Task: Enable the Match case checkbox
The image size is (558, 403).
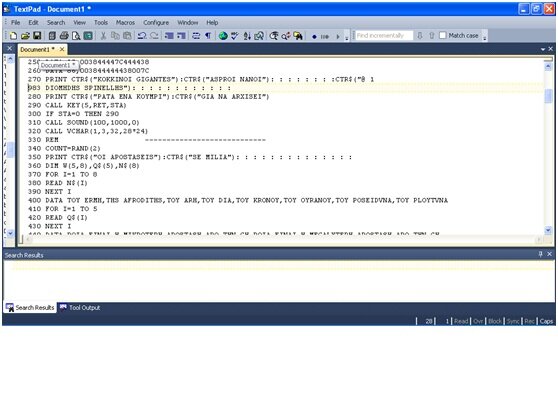Action: [443, 36]
